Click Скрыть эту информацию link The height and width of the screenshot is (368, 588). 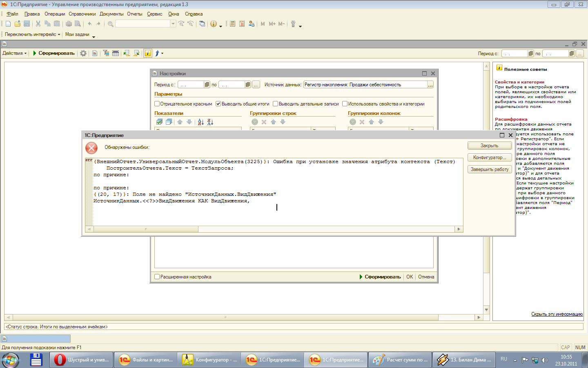557,314
